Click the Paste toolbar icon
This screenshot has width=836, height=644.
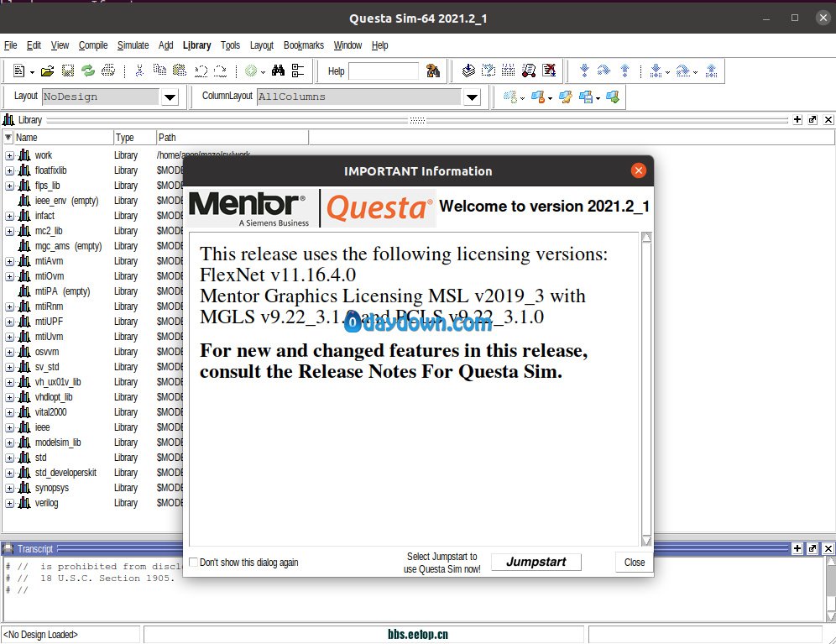point(180,71)
